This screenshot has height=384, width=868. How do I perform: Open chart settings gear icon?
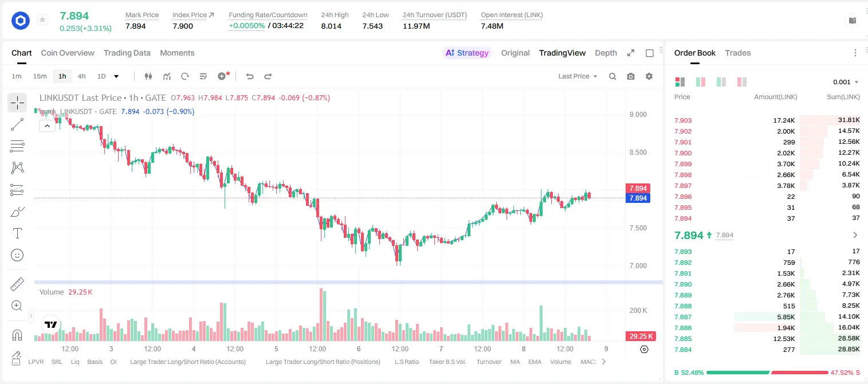pos(649,76)
